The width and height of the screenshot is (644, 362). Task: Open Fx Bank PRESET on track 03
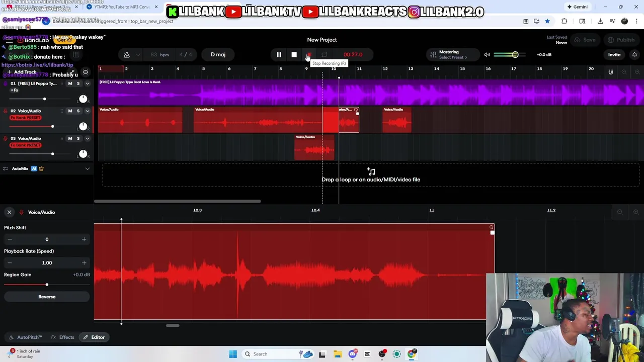point(26,145)
